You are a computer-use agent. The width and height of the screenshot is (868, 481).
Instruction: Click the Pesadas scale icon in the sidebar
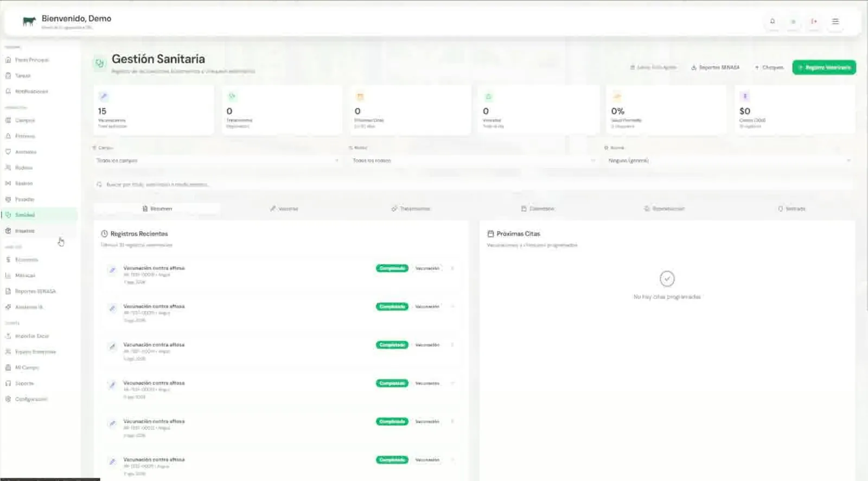tap(8, 199)
